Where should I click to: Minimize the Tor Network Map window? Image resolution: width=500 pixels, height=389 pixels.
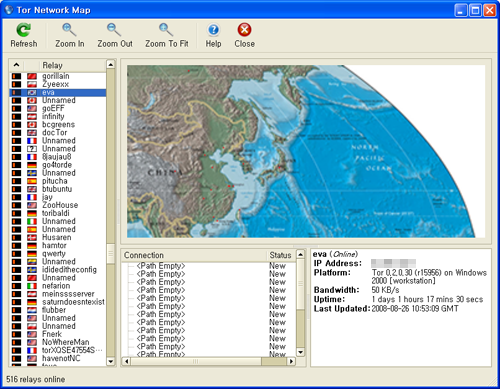[x=461, y=10]
